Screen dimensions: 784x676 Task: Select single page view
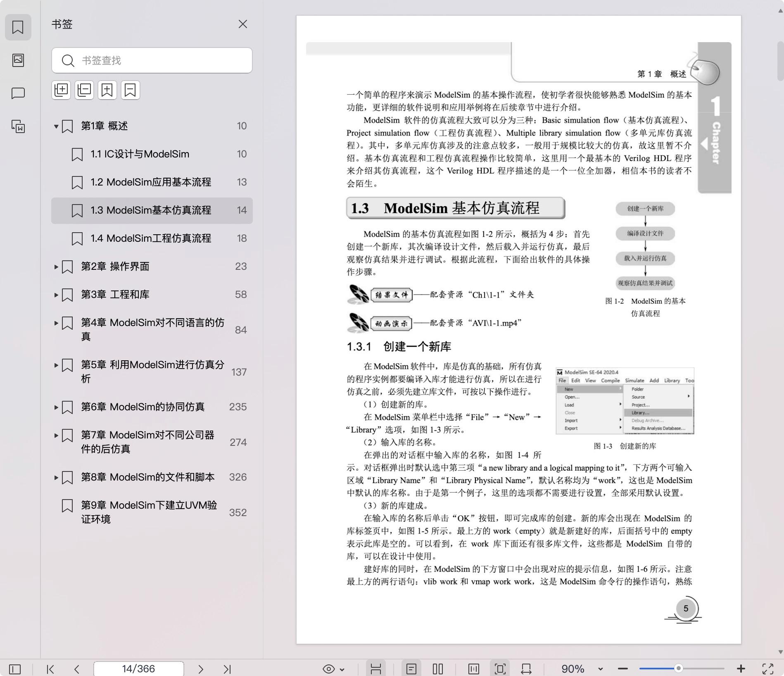[x=411, y=669]
